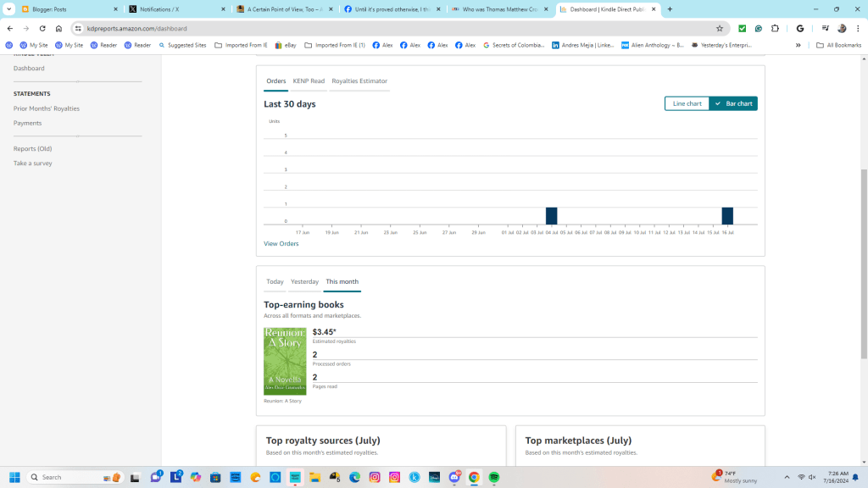Viewport: 868px width, 488px height.
Task: Open File Explorer from the taskbar
Action: 314,477
